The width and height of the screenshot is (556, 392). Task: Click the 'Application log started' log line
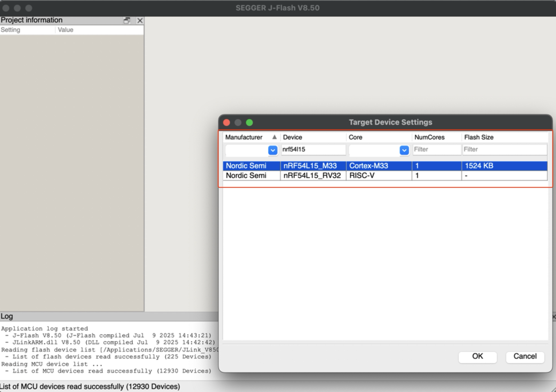[x=45, y=329]
